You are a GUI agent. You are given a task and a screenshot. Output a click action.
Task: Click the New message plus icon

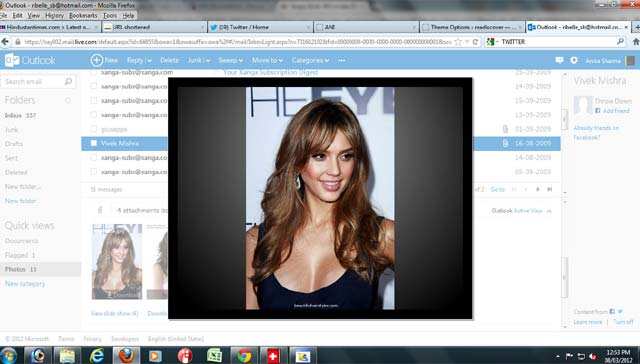97,60
